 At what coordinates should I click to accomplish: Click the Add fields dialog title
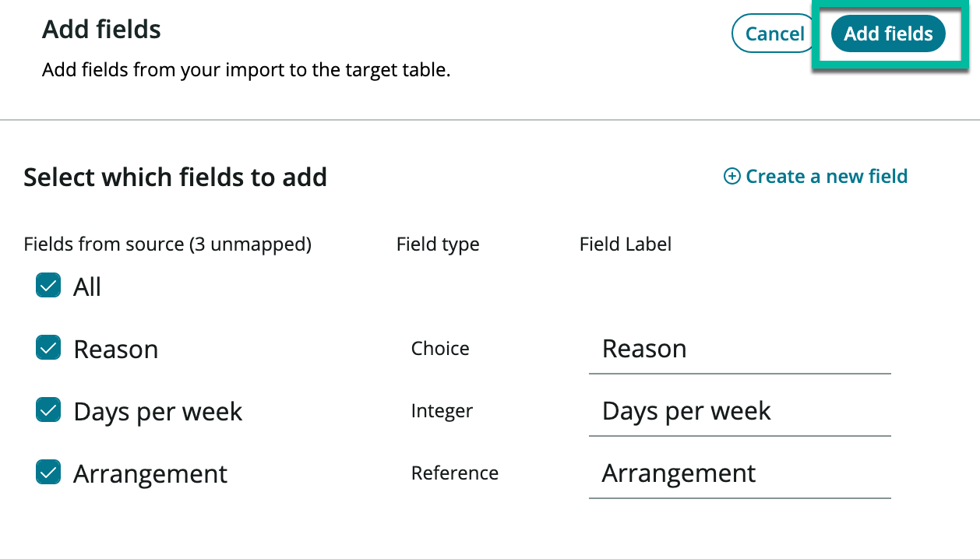[101, 30]
